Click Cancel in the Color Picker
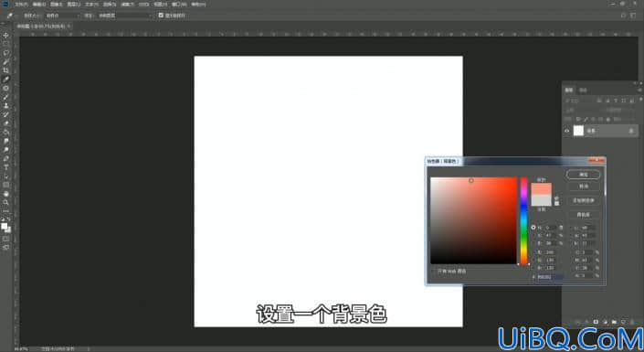Viewport: 644px width, 352px height. [x=583, y=187]
